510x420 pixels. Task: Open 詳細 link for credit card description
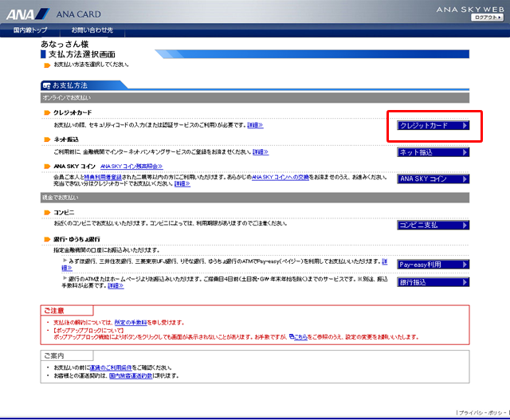tap(255, 125)
